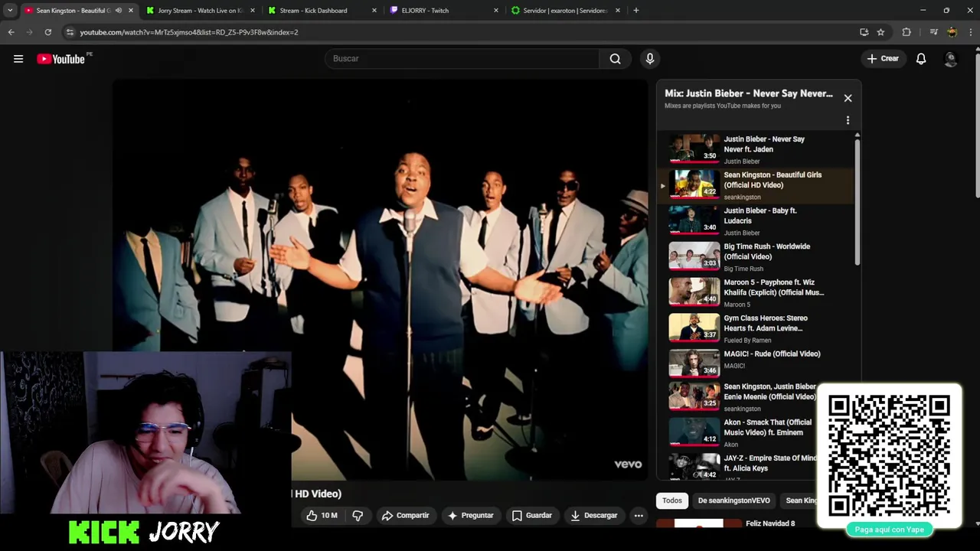Open a new browser tab
This screenshot has height=551, width=980.
pos(635,11)
